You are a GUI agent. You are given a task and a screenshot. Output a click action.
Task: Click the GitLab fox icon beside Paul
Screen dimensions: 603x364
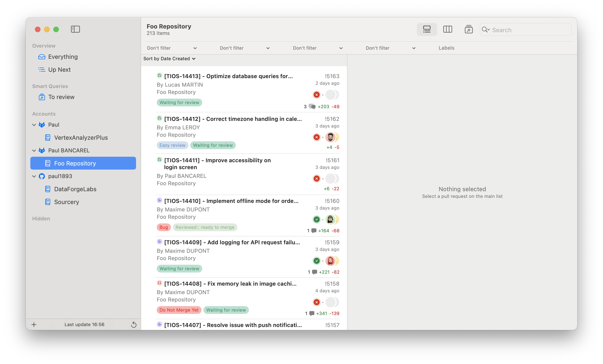pyautogui.click(x=42, y=125)
